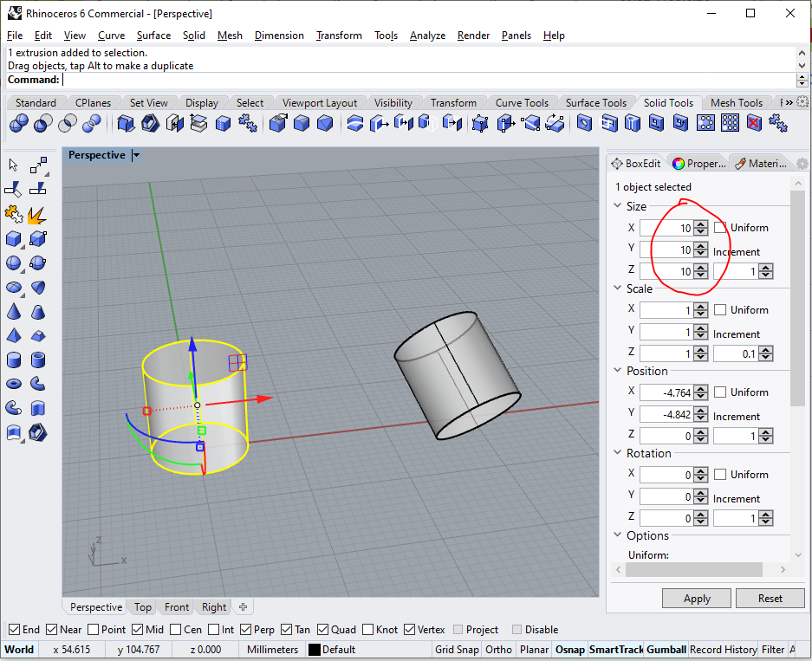Select the Box solid tool

point(14,238)
